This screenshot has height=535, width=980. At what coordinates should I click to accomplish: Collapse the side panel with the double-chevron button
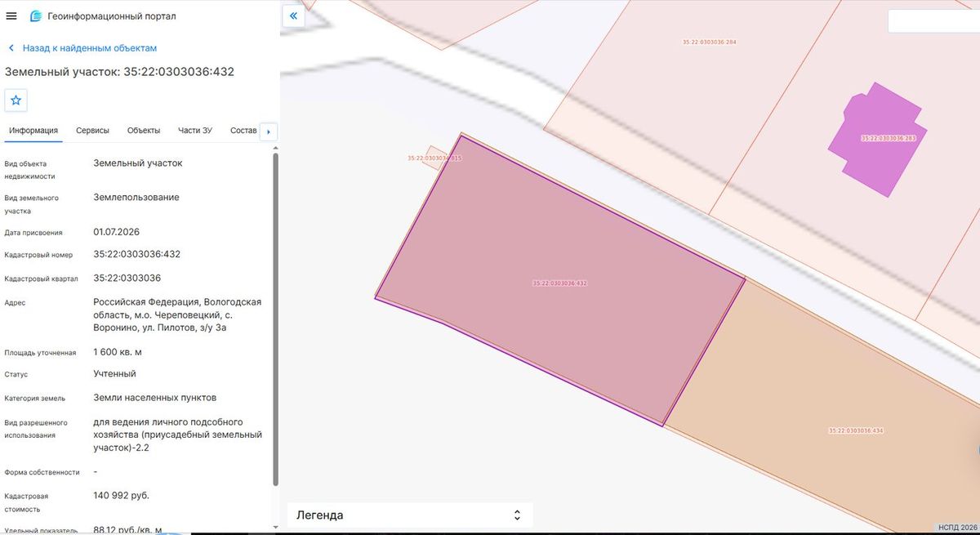click(x=293, y=16)
